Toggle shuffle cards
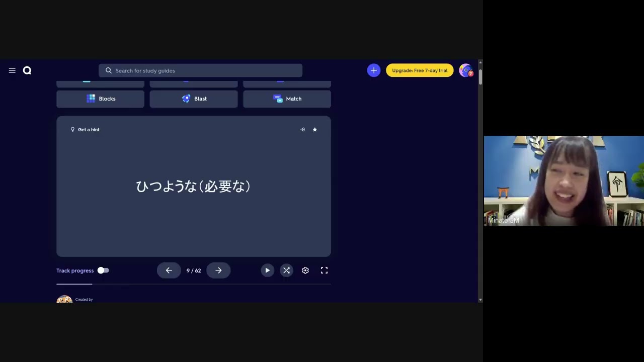The height and width of the screenshot is (362, 644). [286, 270]
